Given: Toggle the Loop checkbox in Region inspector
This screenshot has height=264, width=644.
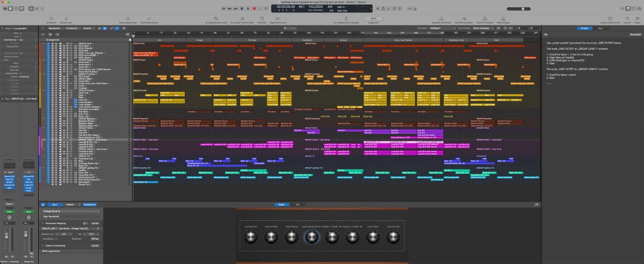Looking at the screenshot, I should pyautogui.click(x=21, y=36).
